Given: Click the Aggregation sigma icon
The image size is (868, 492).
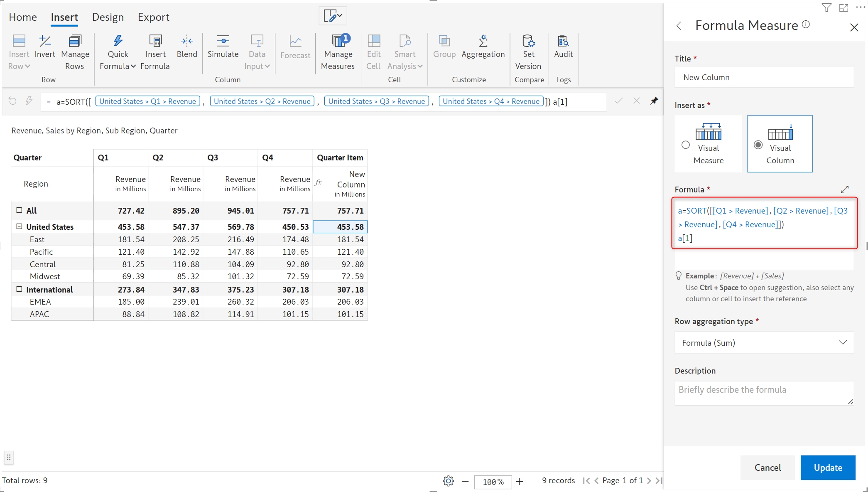Looking at the screenshot, I should click(483, 42).
